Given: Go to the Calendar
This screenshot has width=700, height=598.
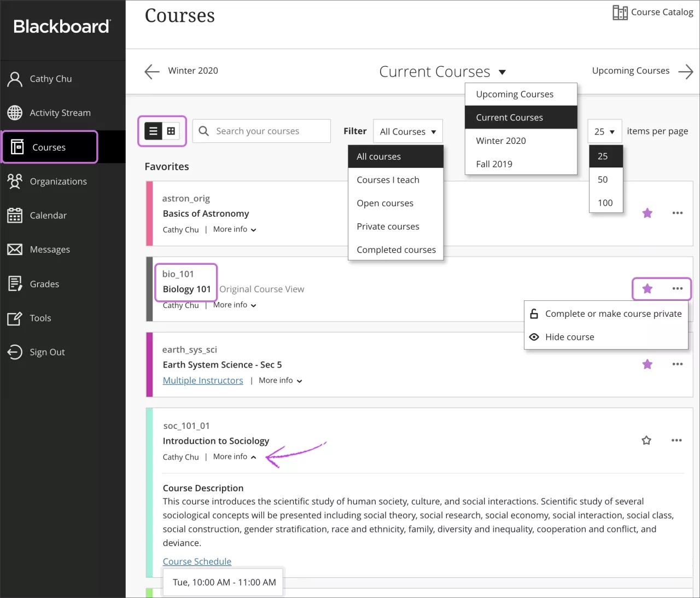Looking at the screenshot, I should click(x=48, y=215).
